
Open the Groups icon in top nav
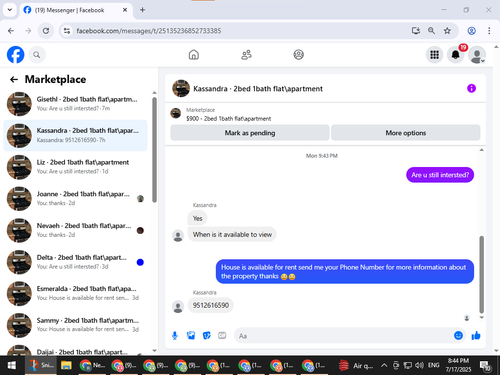(299, 55)
